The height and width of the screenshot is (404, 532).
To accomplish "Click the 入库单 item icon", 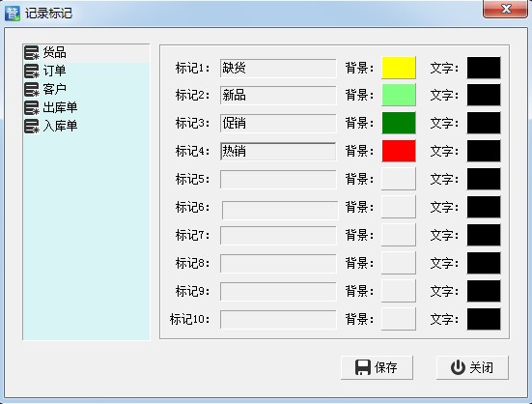I will (32, 126).
